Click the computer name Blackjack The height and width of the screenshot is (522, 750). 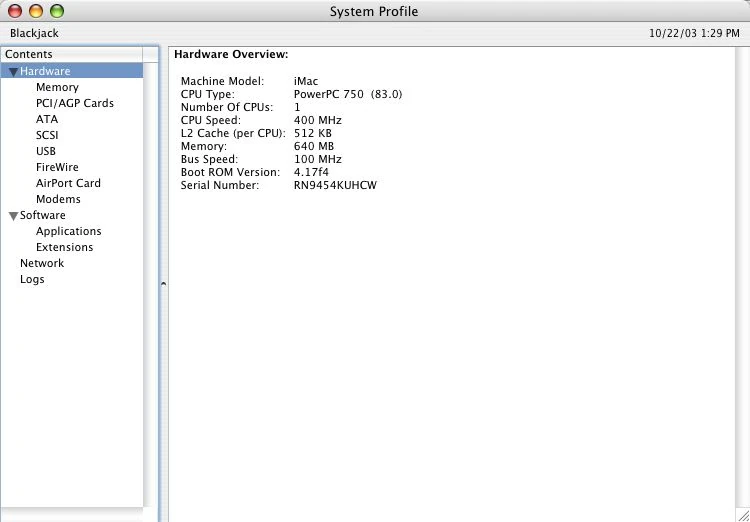pos(34,33)
